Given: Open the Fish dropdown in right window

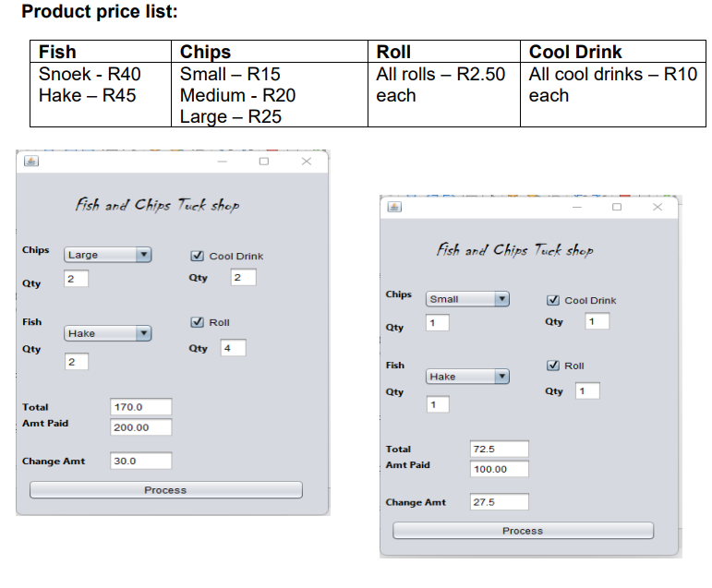Looking at the screenshot, I should (x=467, y=377).
